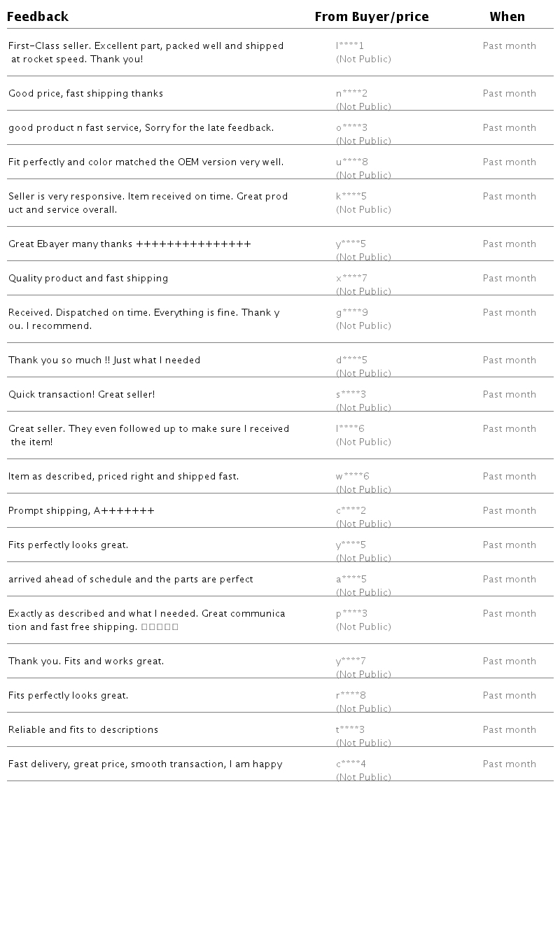Open buyer s****3 profile
Screen dimensions: 560x938
[x=351, y=395]
